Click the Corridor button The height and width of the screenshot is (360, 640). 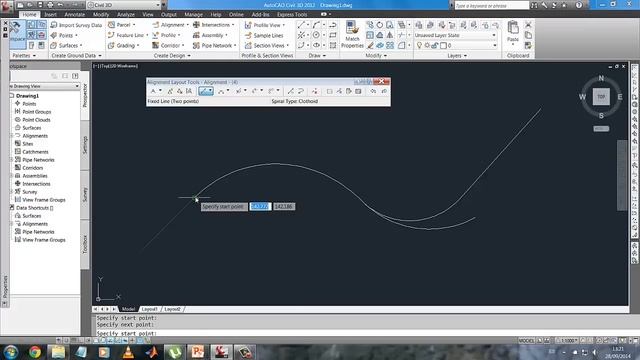point(168,45)
